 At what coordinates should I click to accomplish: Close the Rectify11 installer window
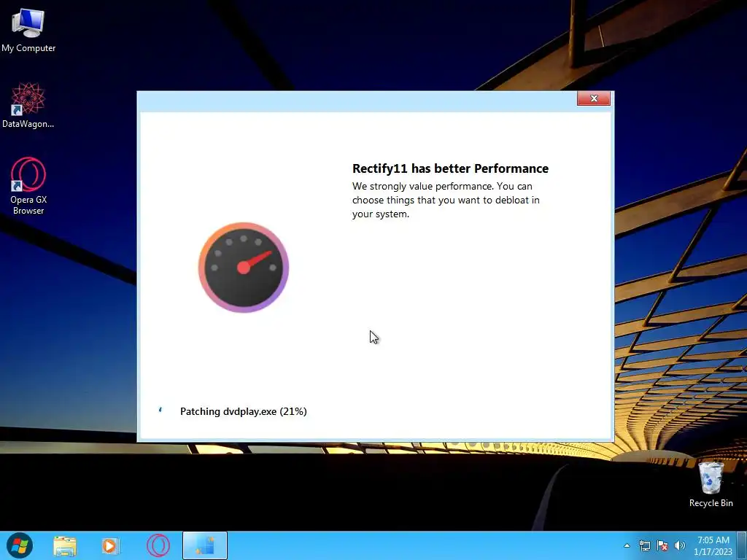coord(594,98)
